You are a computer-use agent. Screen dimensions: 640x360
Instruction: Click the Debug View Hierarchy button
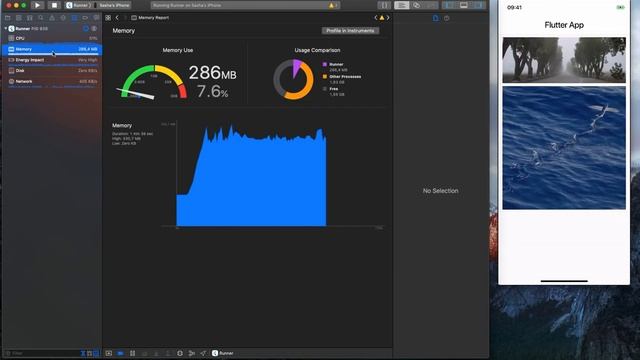180,353
